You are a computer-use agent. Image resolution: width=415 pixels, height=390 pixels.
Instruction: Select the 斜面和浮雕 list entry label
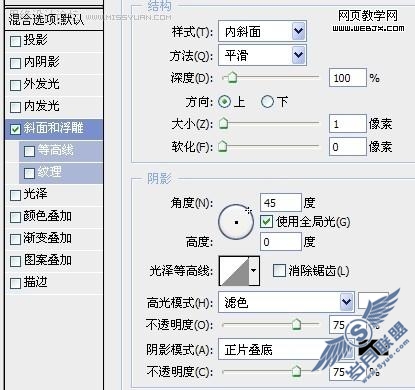[54, 128]
